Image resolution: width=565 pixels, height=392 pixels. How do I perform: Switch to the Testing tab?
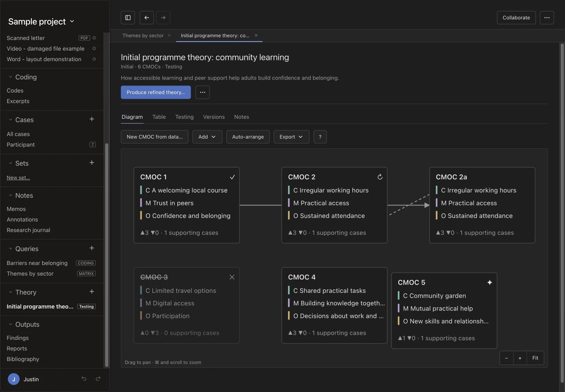point(184,117)
